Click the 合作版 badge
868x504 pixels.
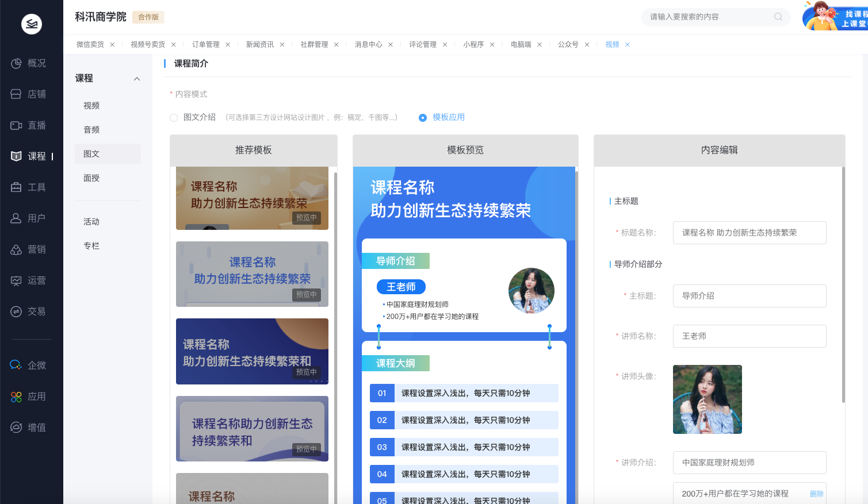click(x=148, y=17)
